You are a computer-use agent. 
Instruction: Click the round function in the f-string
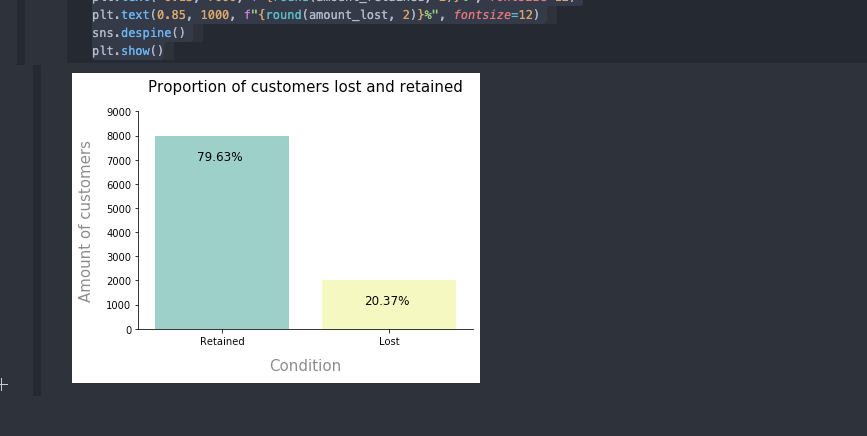pos(284,14)
